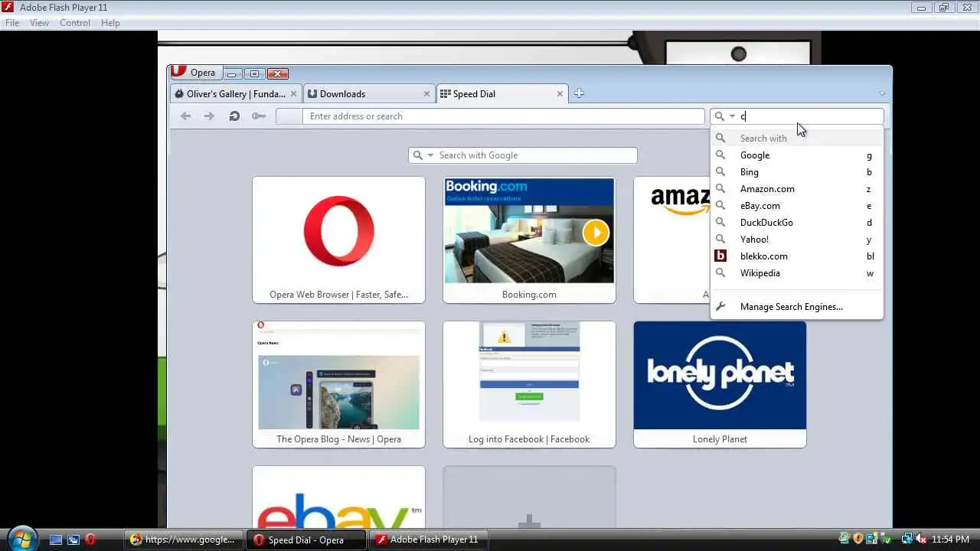Close the Downloads tab
This screenshot has width=980, height=551.
[426, 94]
